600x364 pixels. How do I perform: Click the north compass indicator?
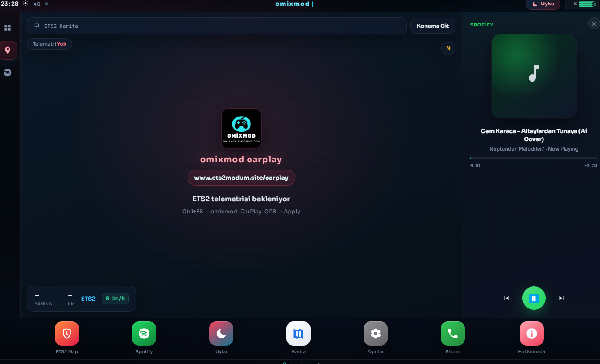pos(448,48)
